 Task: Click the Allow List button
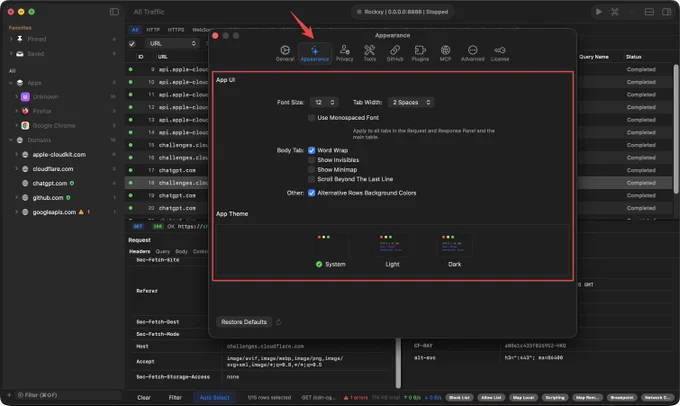click(x=491, y=397)
